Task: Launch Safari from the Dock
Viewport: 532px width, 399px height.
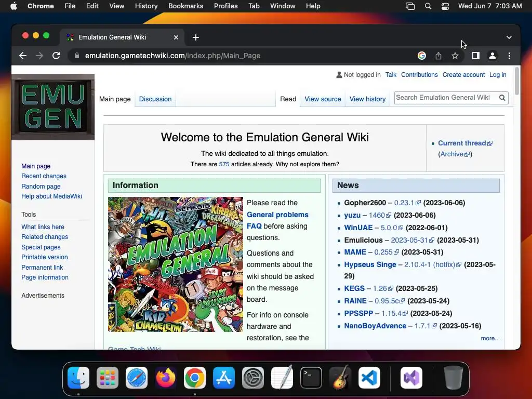Action: pos(137,378)
